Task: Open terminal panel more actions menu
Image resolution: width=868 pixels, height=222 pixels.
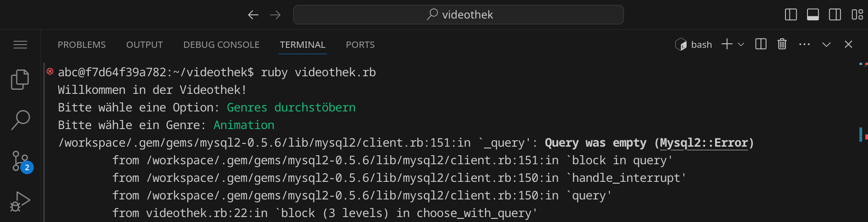Action: coord(804,44)
